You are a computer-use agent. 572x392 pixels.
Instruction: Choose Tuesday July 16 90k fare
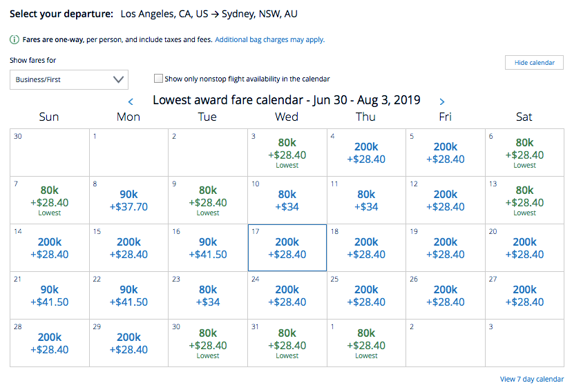[x=208, y=248]
